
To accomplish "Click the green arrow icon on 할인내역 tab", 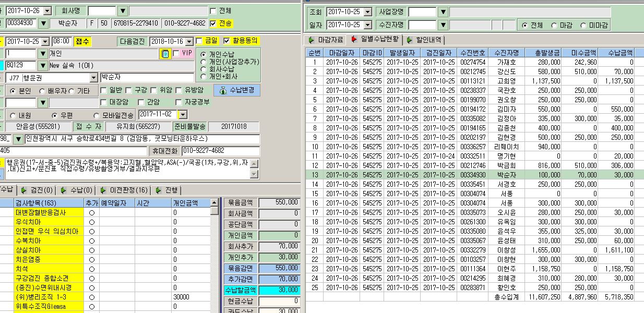I will pyautogui.click(x=409, y=40).
